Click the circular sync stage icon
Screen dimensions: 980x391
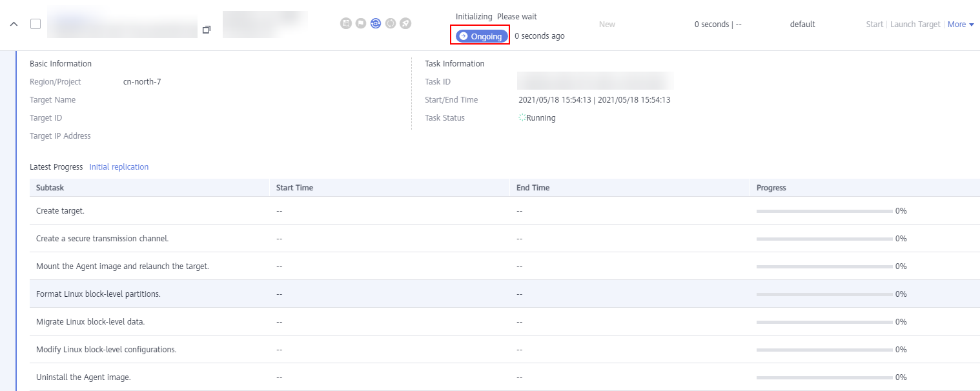click(391, 24)
